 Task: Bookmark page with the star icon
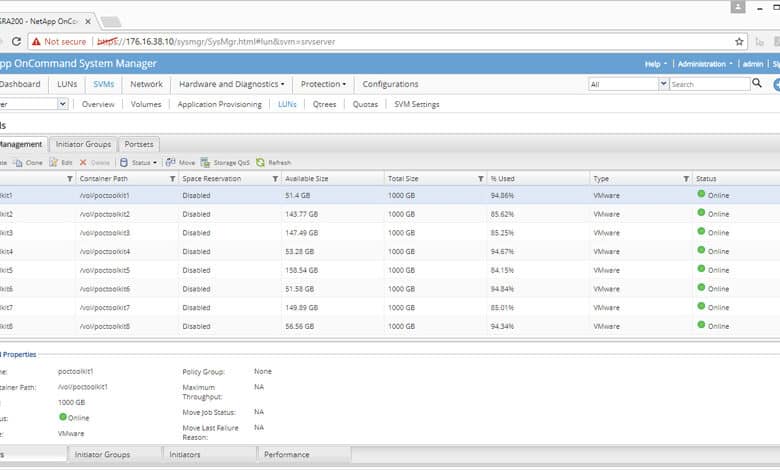point(739,42)
